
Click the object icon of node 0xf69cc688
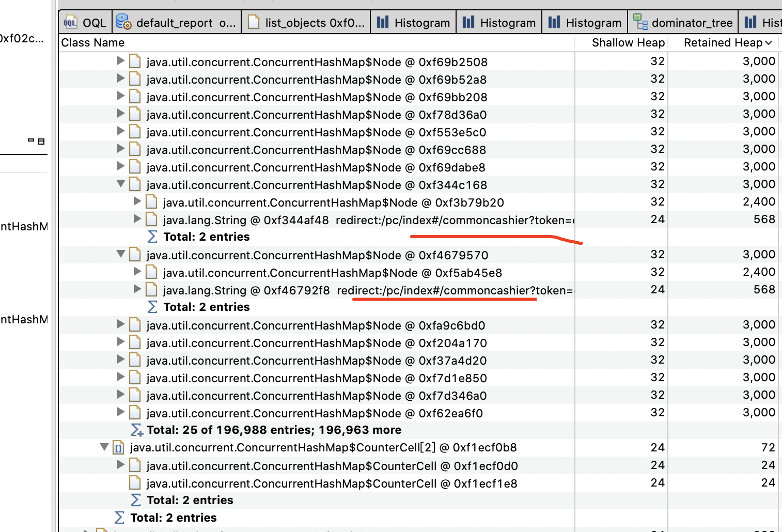pos(135,149)
